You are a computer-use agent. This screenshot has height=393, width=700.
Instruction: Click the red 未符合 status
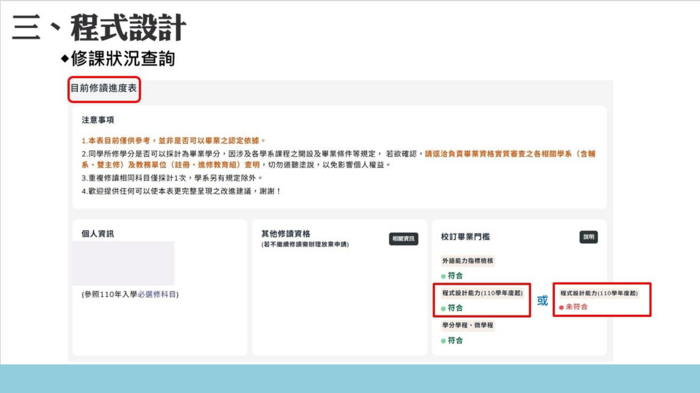click(x=573, y=307)
